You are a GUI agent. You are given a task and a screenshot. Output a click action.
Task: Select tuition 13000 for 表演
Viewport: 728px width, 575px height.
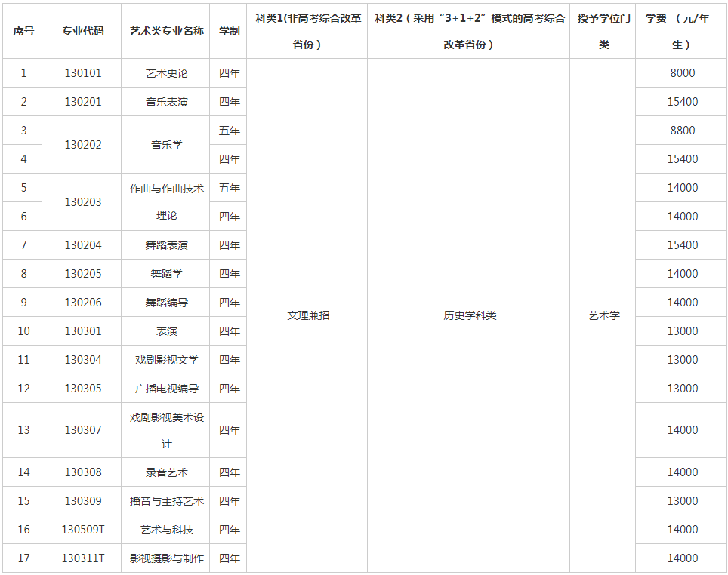[x=682, y=331]
